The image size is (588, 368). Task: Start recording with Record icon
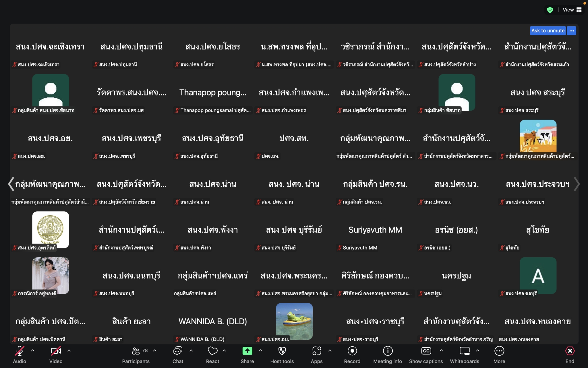click(x=352, y=351)
